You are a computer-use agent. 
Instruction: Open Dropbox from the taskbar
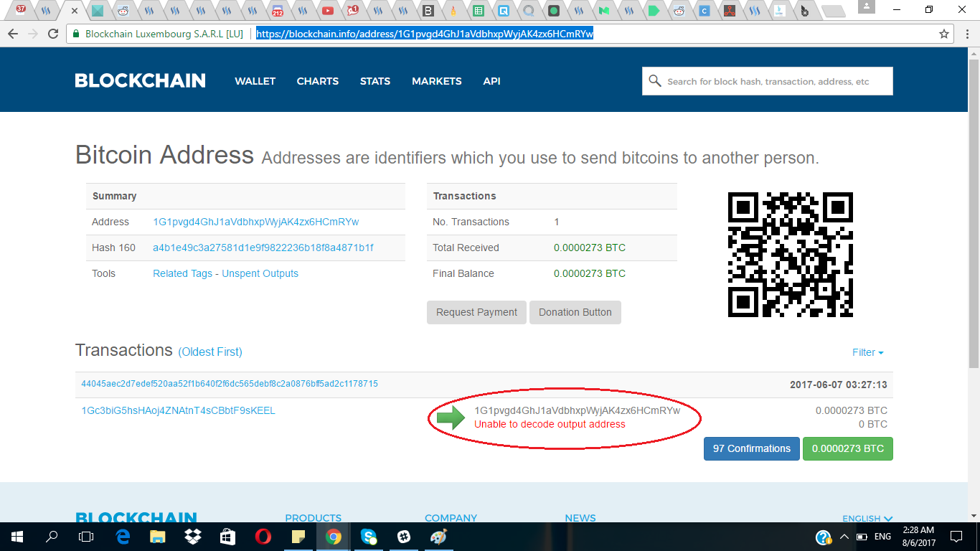193,537
